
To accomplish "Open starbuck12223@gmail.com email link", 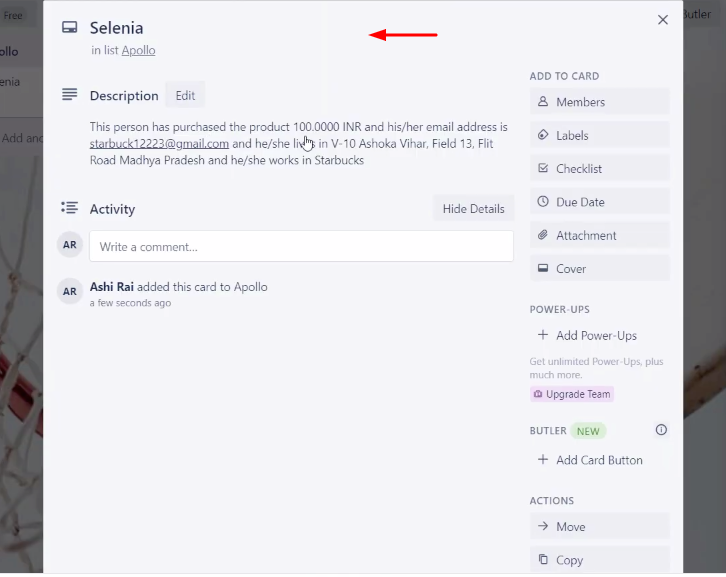I will [159, 144].
